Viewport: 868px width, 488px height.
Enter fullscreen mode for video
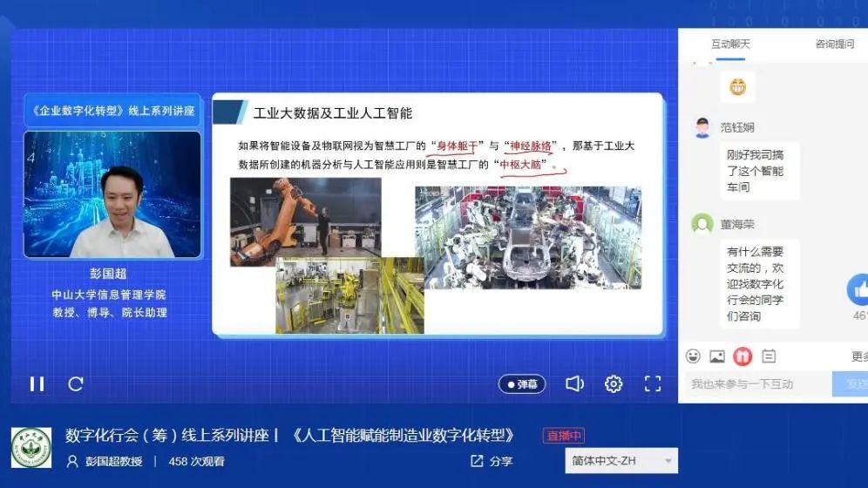click(x=653, y=384)
